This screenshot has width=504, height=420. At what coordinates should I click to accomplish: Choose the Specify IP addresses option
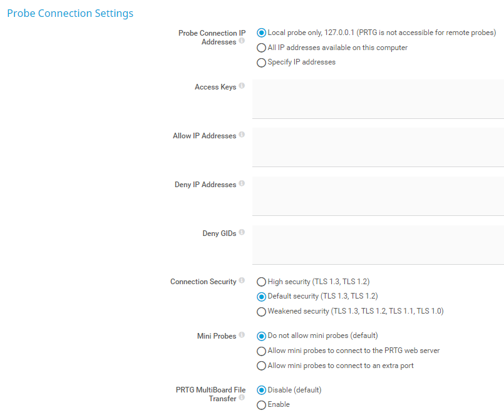pyautogui.click(x=262, y=63)
